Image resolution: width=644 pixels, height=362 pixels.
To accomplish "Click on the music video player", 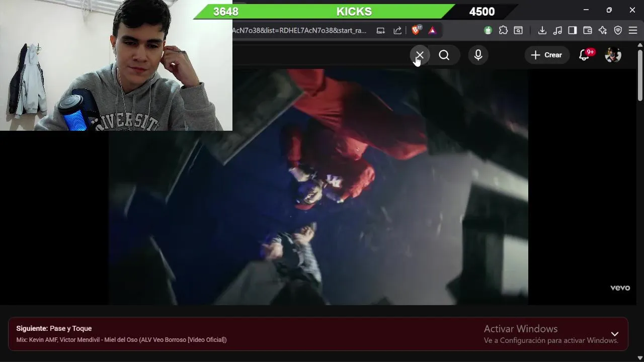I will 318,187.
